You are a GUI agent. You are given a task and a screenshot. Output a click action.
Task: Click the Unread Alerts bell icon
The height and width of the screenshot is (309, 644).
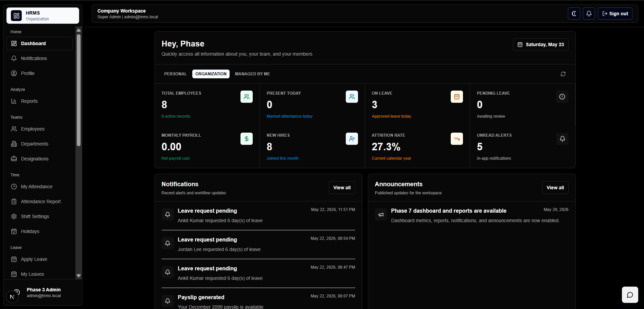pos(562,139)
